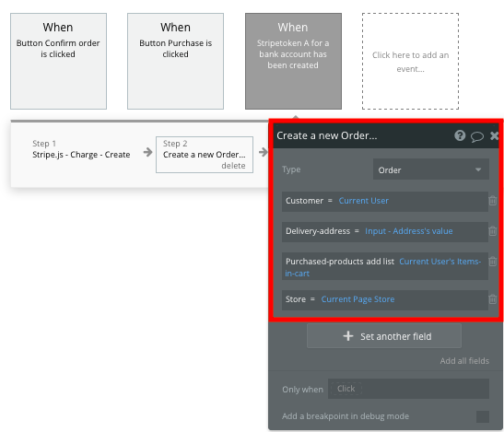
Task: Open the comment bubble icon
Action: point(477,136)
